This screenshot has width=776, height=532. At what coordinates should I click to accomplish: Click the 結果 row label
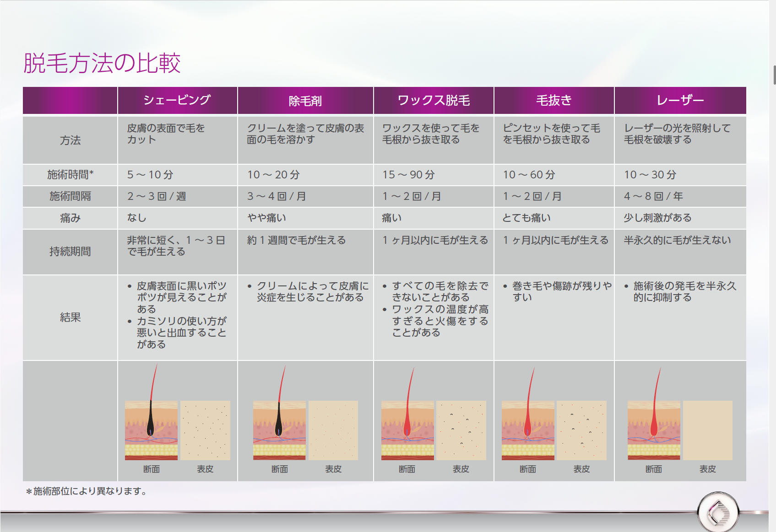click(x=70, y=317)
